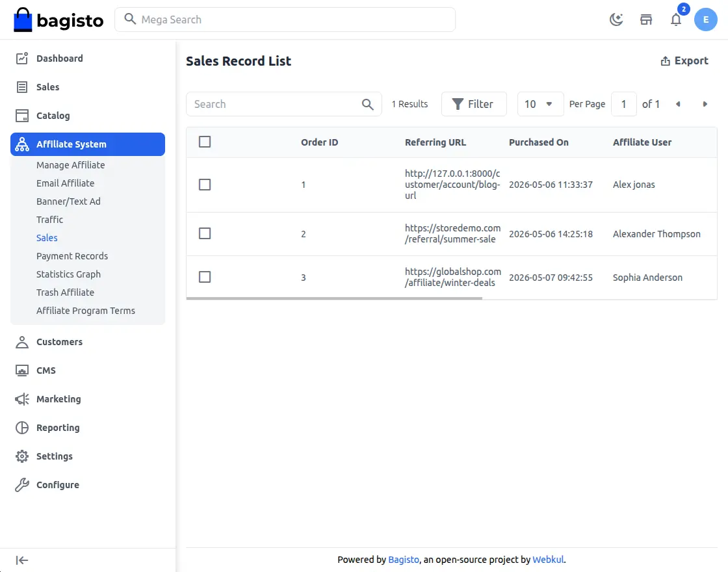Sort by Affiliate User column header

pyautogui.click(x=642, y=142)
